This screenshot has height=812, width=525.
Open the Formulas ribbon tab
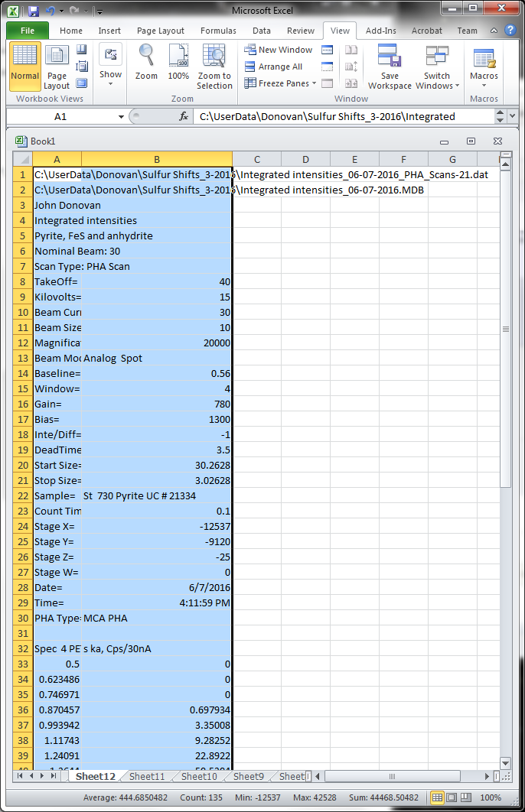click(x=218, y=31)
